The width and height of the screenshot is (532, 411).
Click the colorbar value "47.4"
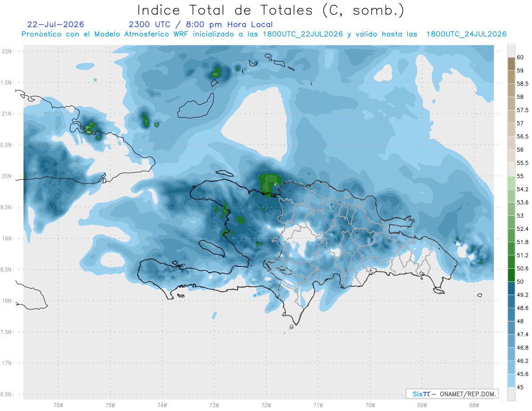[x=523, y=334]
